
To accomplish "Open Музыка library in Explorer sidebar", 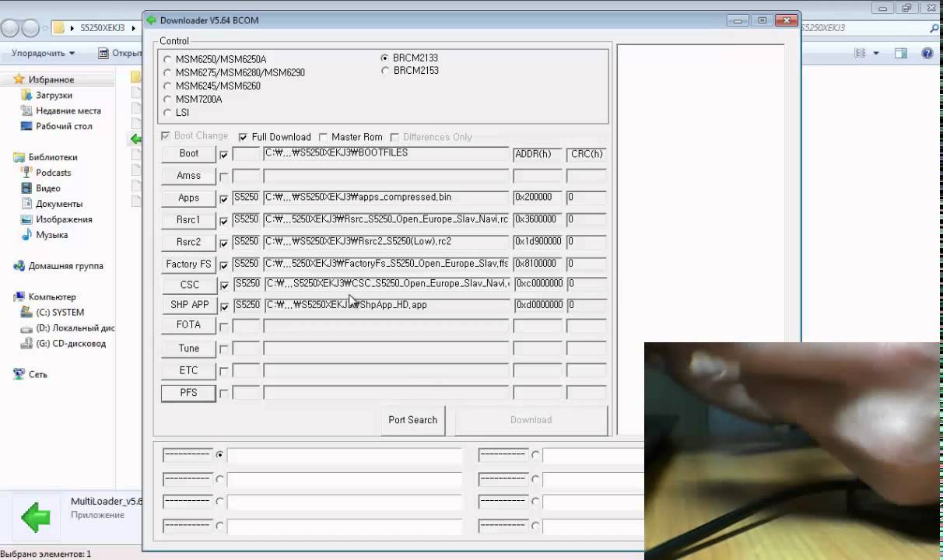I will click(x=51, y=235).
